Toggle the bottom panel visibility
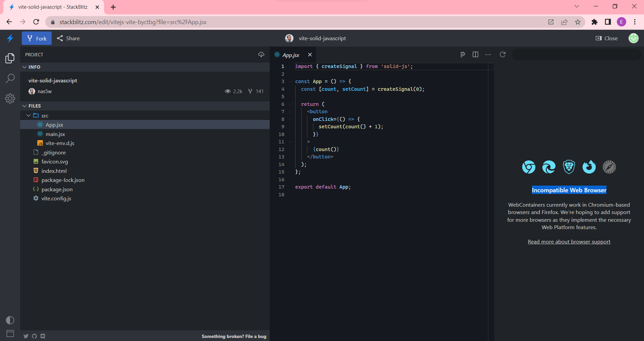This screenshot has width=644, height=341. [x=10, y=334]
